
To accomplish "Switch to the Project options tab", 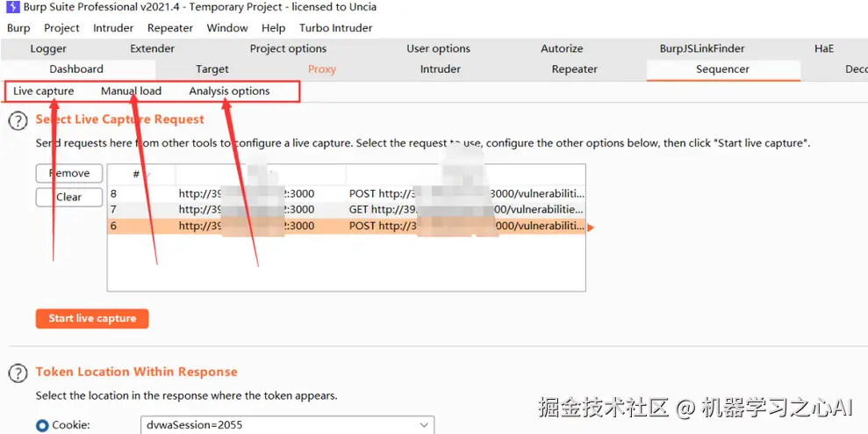I will click(x=289, y=49).
